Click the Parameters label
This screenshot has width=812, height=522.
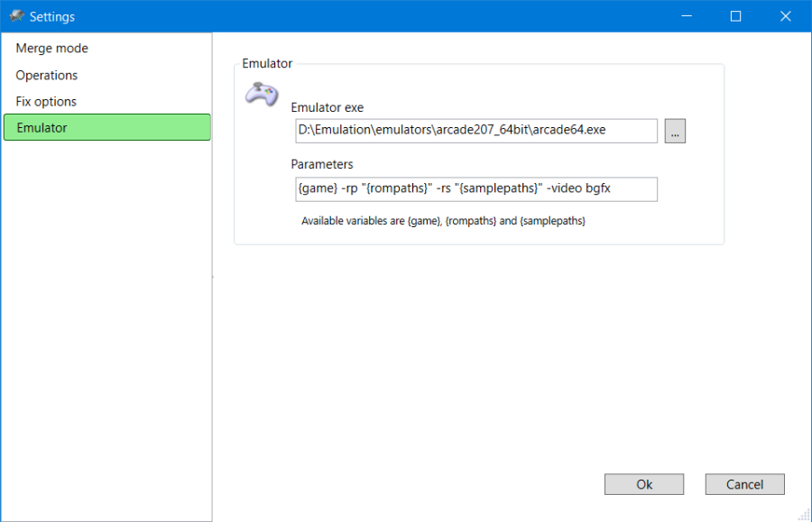tap(322, 164)
